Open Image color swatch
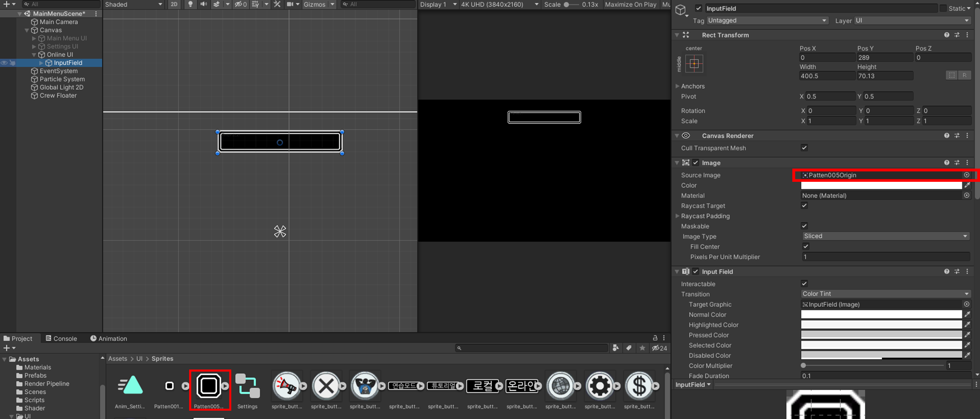This screenshot has height=419, width=980. tap(881, 185)
